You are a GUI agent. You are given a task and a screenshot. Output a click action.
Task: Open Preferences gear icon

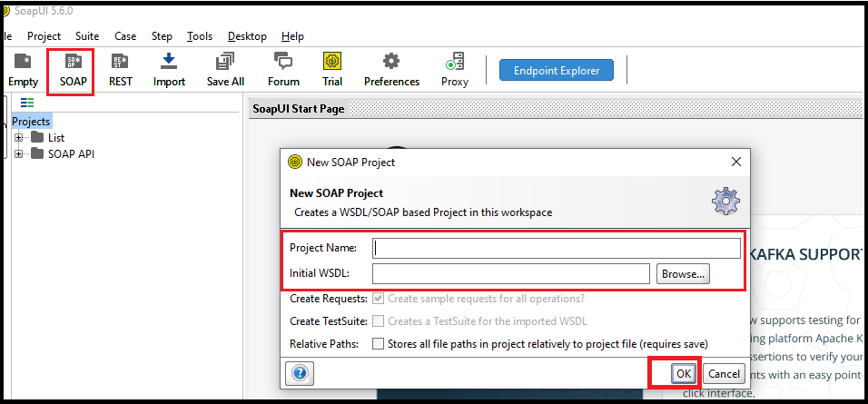coord(391,61)
